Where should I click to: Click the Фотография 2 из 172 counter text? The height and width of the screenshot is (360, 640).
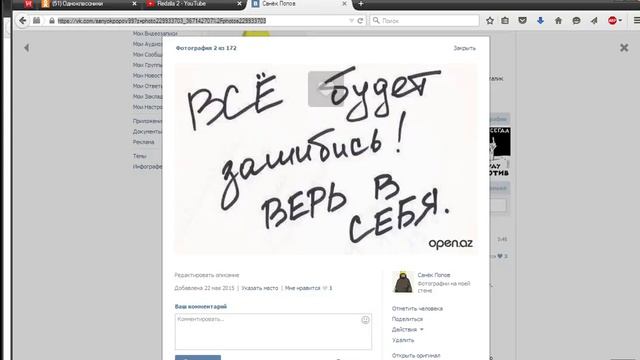point(206,48)
